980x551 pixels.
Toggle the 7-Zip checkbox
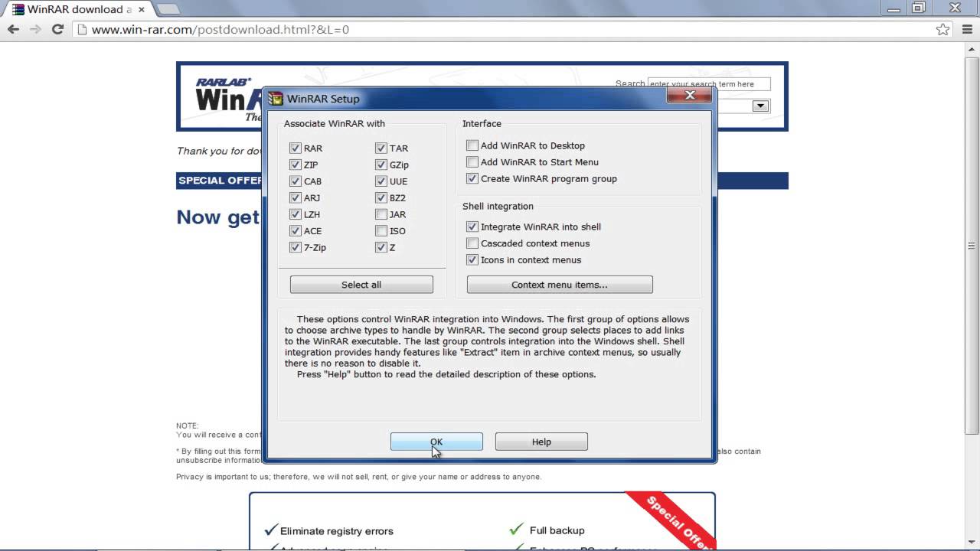[x=296, y=247]
